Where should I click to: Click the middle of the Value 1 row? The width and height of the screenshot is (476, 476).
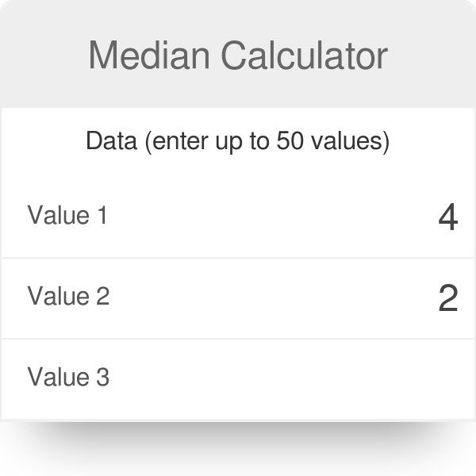click(x=238, y=216)
